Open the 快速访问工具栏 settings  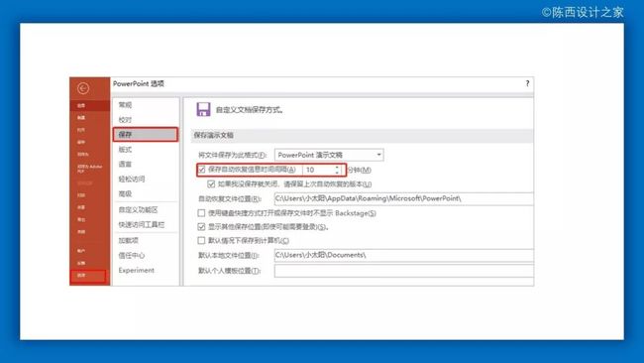point(142,224)
